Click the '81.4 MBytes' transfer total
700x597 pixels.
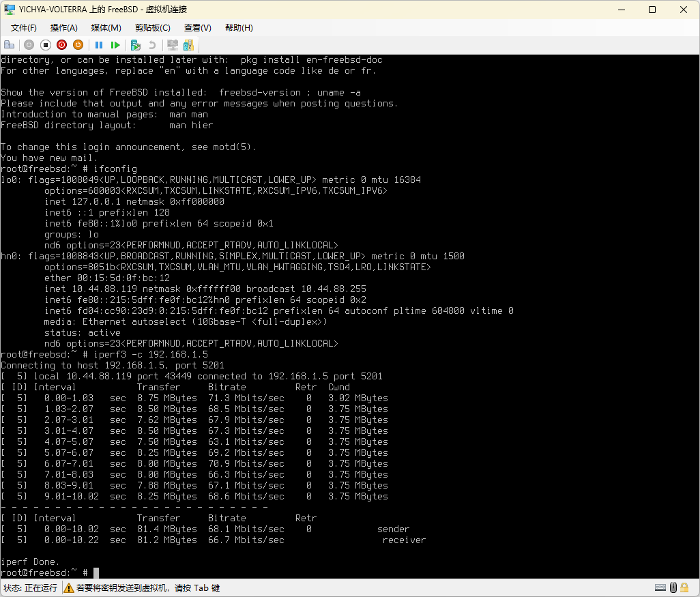(x=167, y=529)
